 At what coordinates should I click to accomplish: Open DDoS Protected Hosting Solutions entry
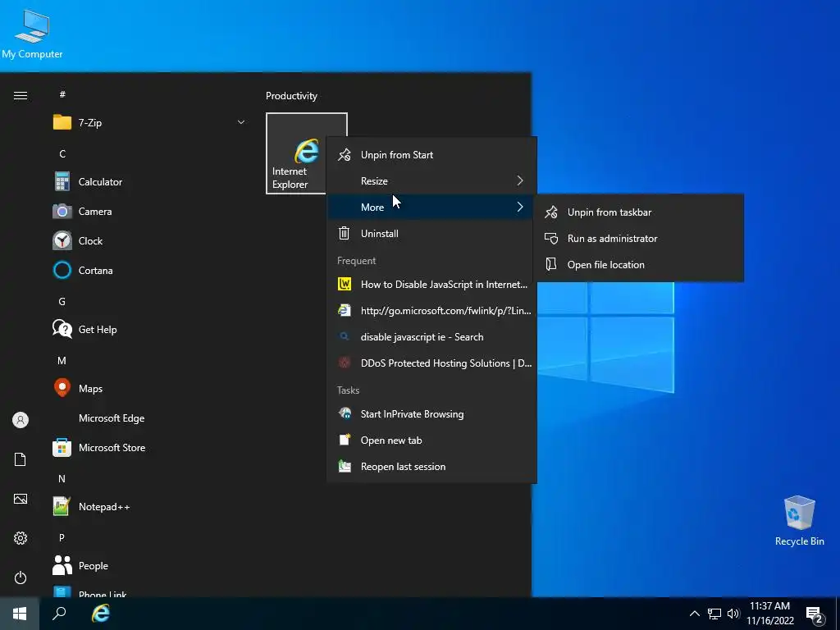click(431, 363)
